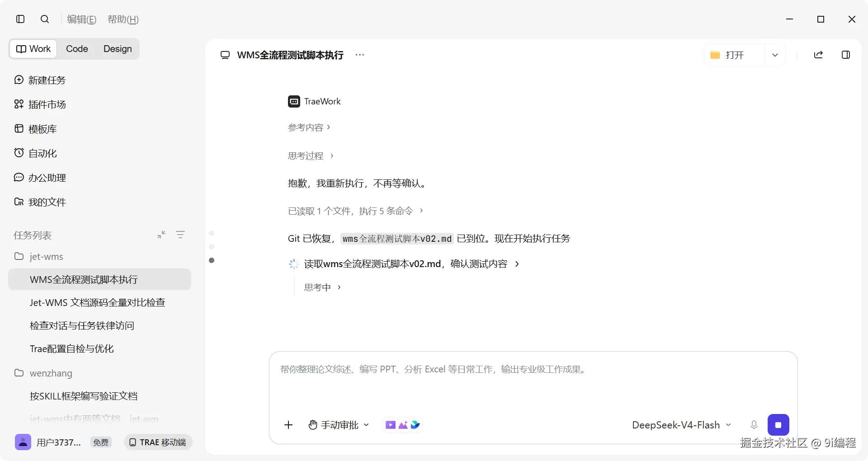Toggle the right side panel icon
The height and width of the screenshot is (461, 868).
coord(846,55)
